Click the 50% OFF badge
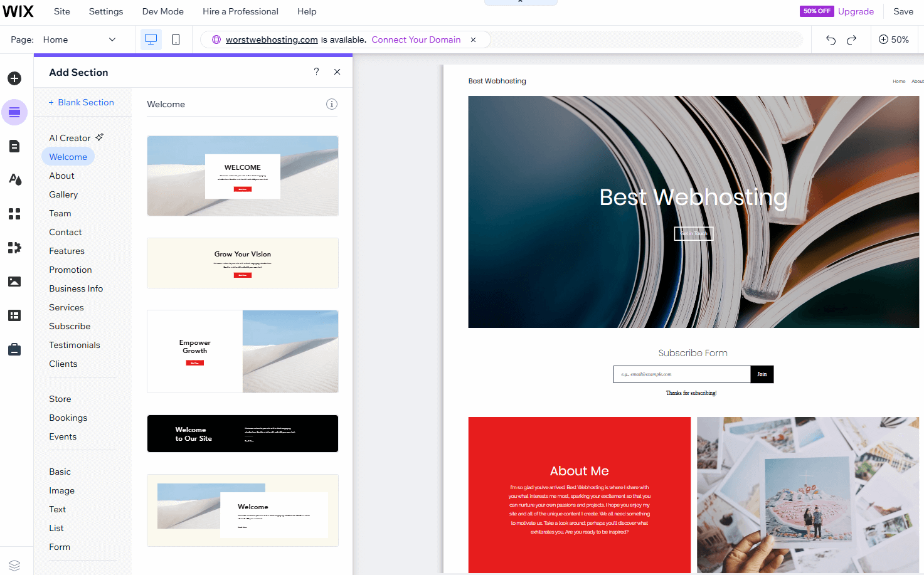Image resolution: width=924 pixels, height=575 pixels. 817,11
